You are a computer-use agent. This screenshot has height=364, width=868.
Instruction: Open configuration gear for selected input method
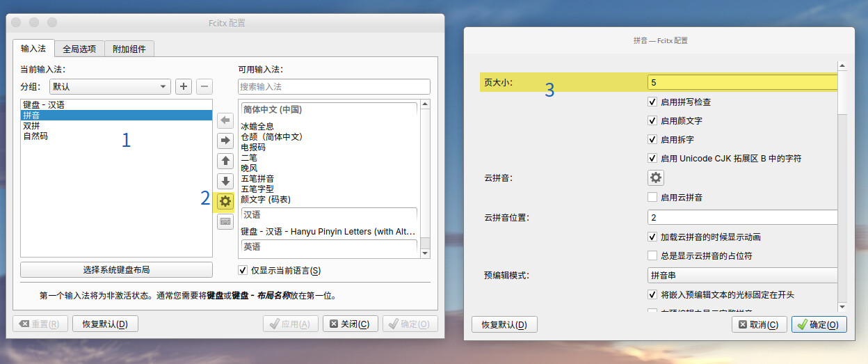225,201
